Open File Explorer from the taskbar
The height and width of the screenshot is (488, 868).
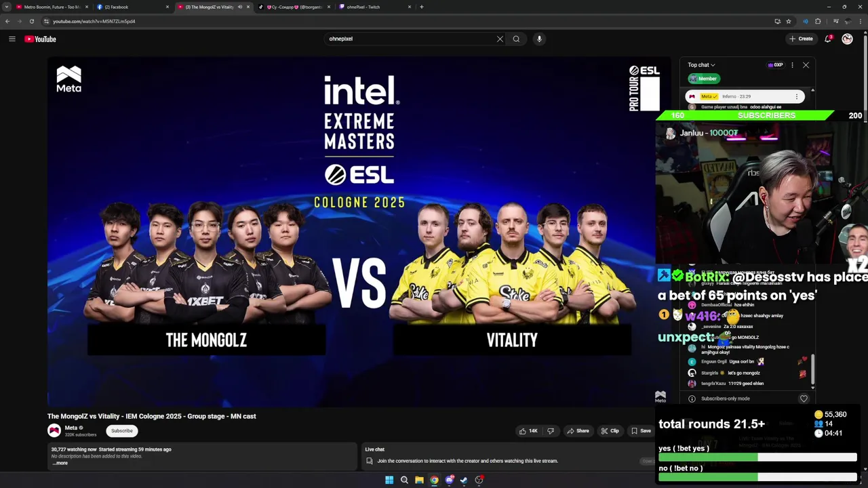click(419, 480)
